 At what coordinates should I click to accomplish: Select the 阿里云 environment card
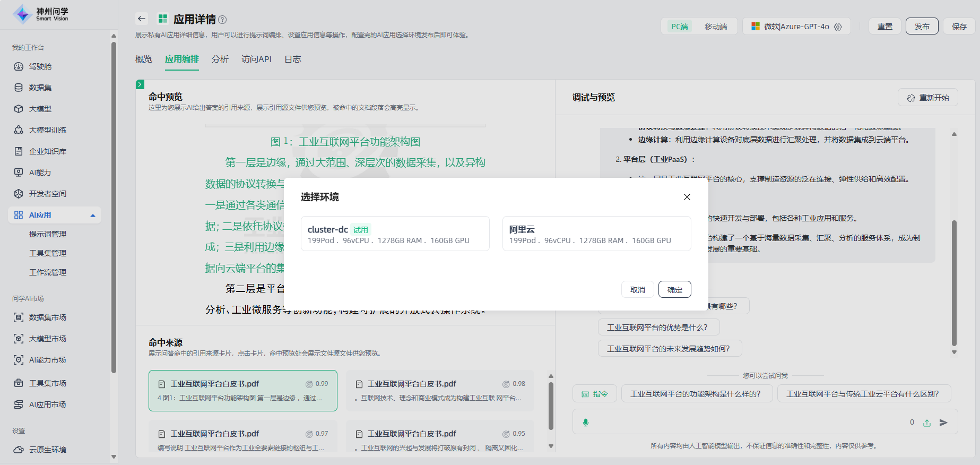coord(596,234)
